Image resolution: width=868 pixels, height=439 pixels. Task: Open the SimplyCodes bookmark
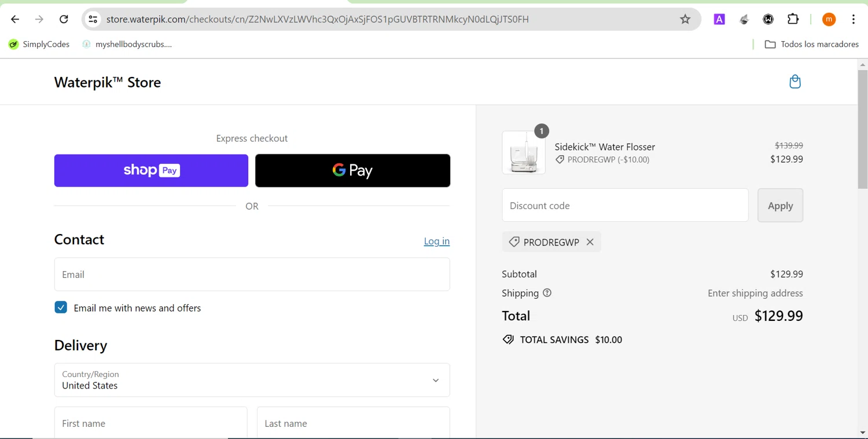39,44
